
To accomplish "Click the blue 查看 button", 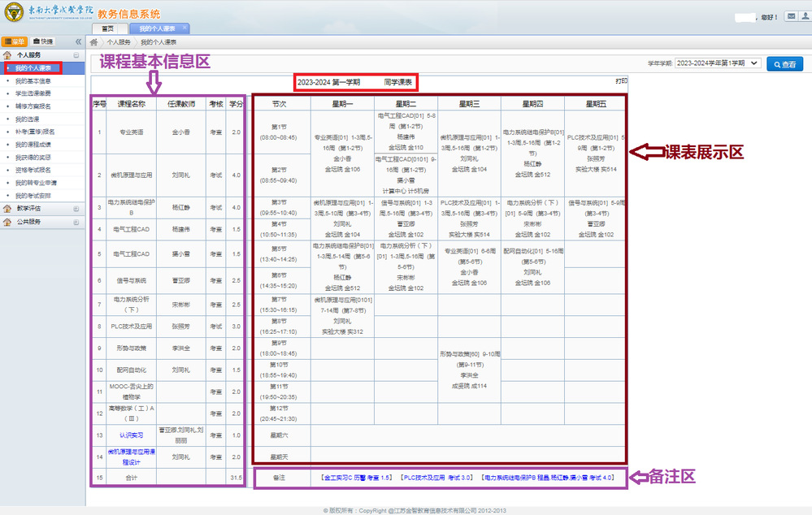I will tap(784, 64).
